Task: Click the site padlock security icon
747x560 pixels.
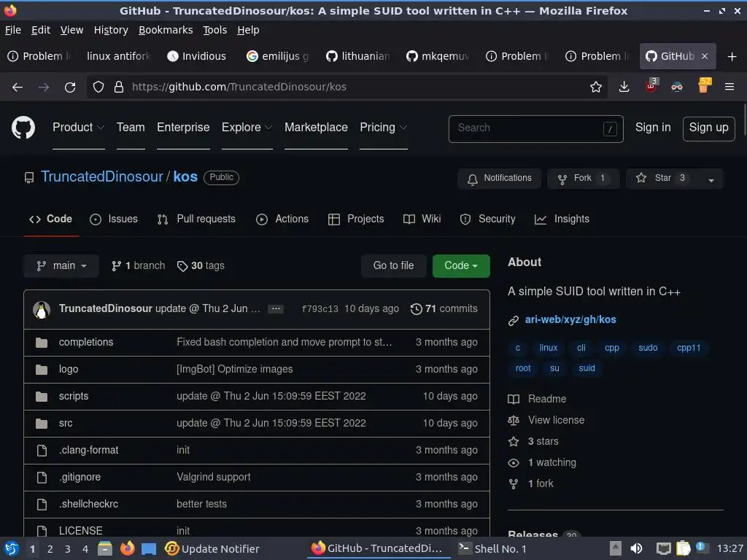Action: click(119, 87)
